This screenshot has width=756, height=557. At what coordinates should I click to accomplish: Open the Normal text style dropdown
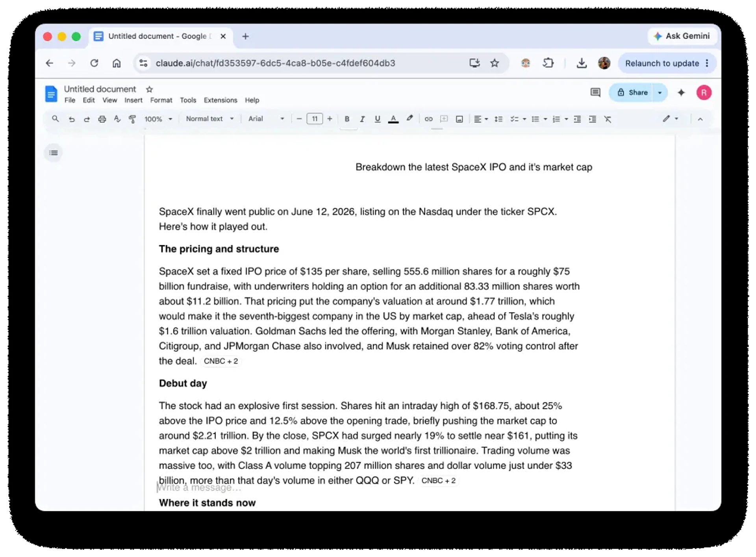pyautogui.click(x=210, y=118)
